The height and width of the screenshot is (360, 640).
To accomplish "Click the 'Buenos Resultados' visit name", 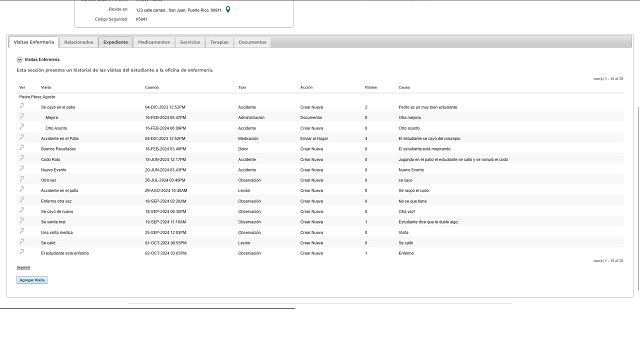I will point(58,149).
